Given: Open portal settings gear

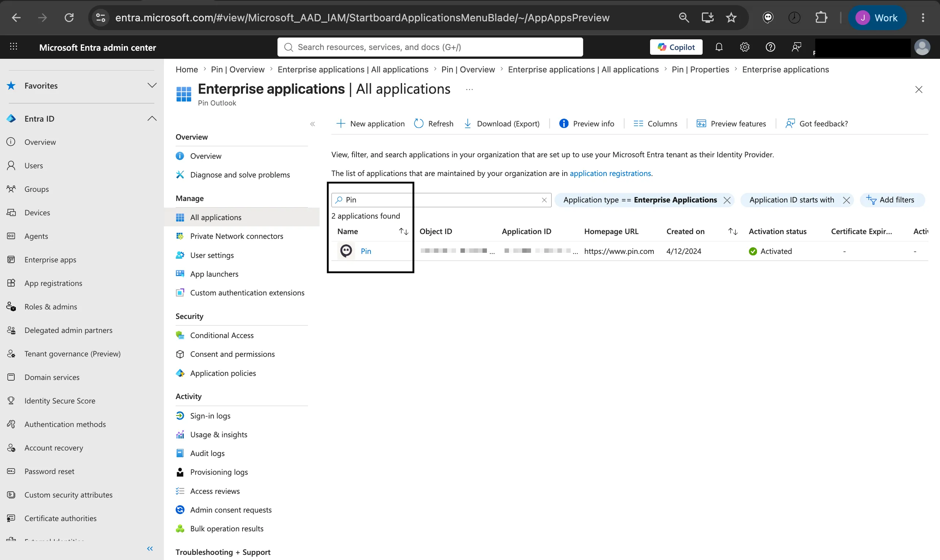Looking at the screenshot, I should tap(745, 47).
